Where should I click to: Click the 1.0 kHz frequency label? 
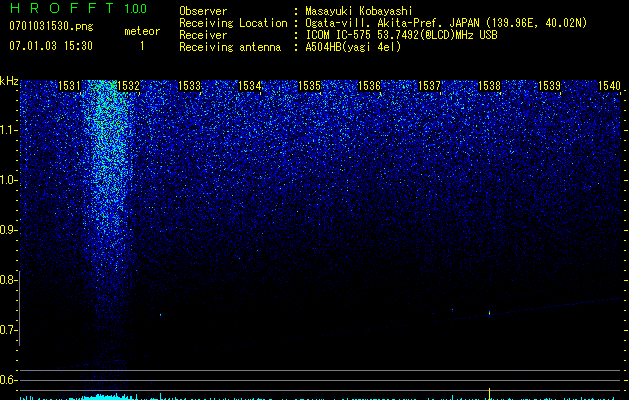point(8,180)
